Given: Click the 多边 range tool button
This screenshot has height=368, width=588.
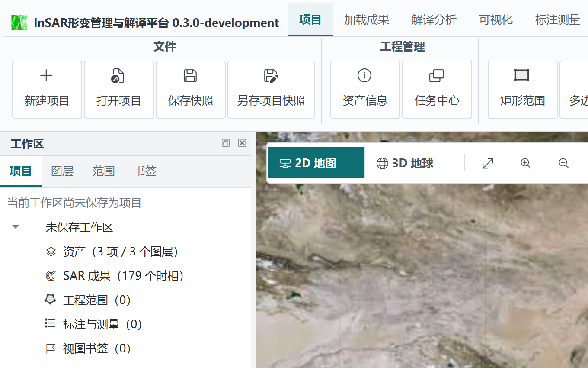Looking at the screenshot, I should [574, 90].
